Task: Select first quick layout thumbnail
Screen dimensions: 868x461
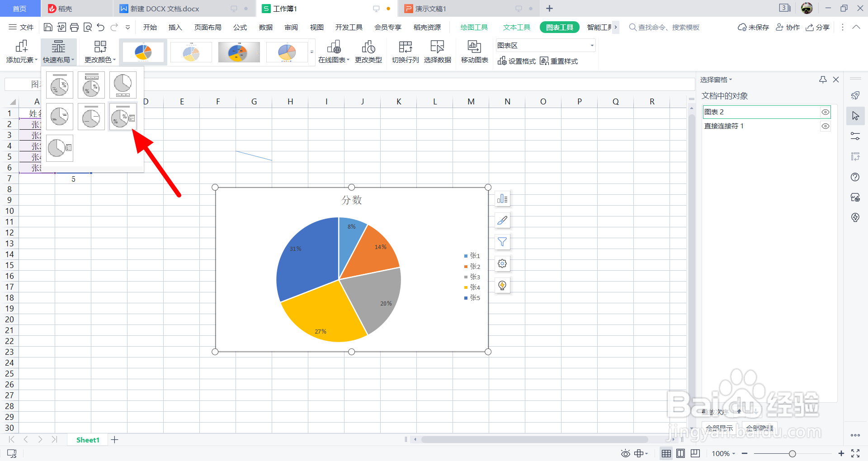Action: (60, 85)
